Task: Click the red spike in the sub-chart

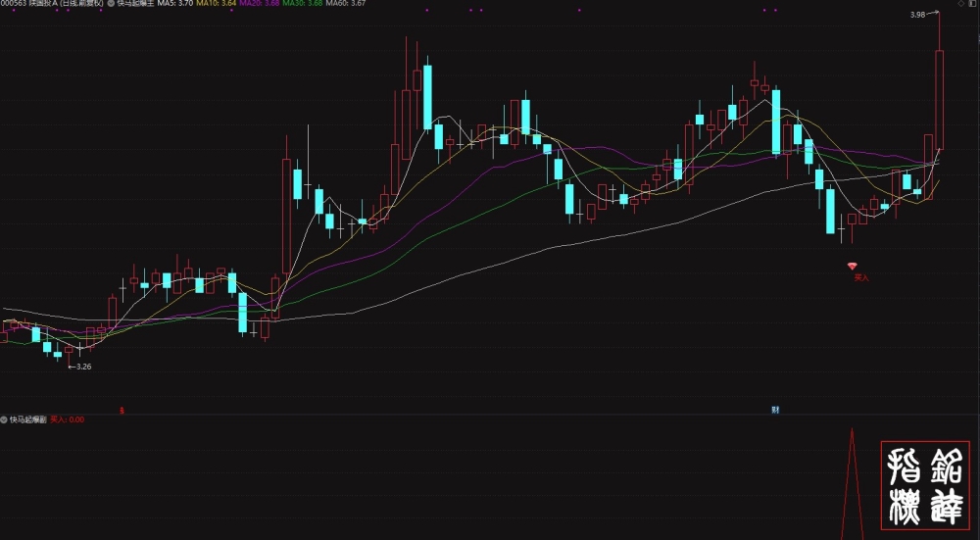Action: click(x=852, y=484)
